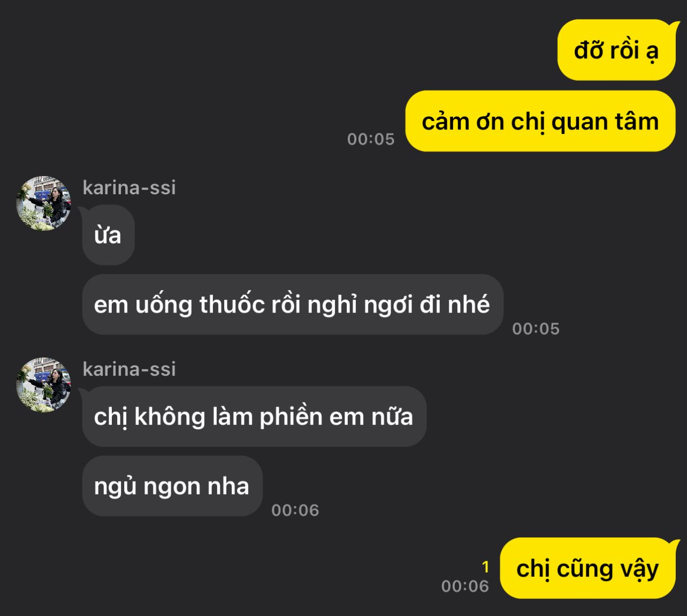The height and width of the screenshot is (616, 687).
Task: Select the 'cảm ơn chị quan tâm' message bubble
Action: 540,121
